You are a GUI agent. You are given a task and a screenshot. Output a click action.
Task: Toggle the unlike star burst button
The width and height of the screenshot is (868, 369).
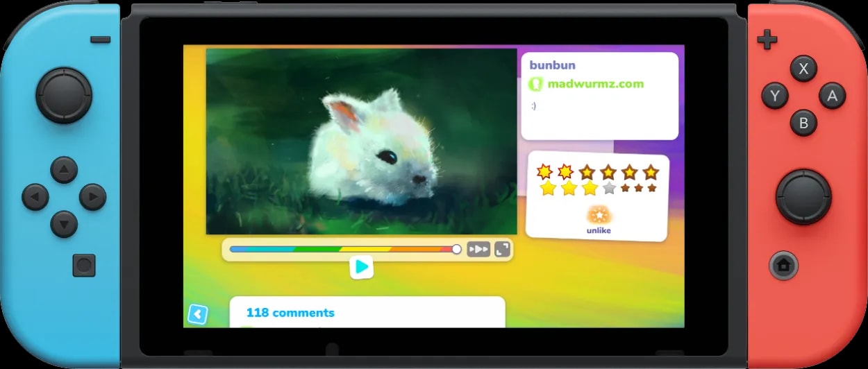coord(598,215)
